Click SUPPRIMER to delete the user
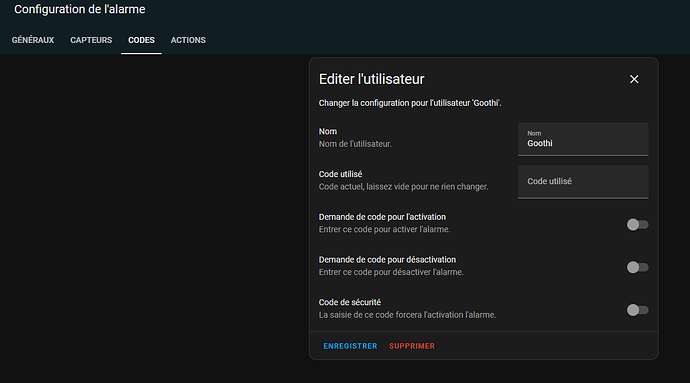The width and height of the screenshot is (690, 383). (412, 346)
